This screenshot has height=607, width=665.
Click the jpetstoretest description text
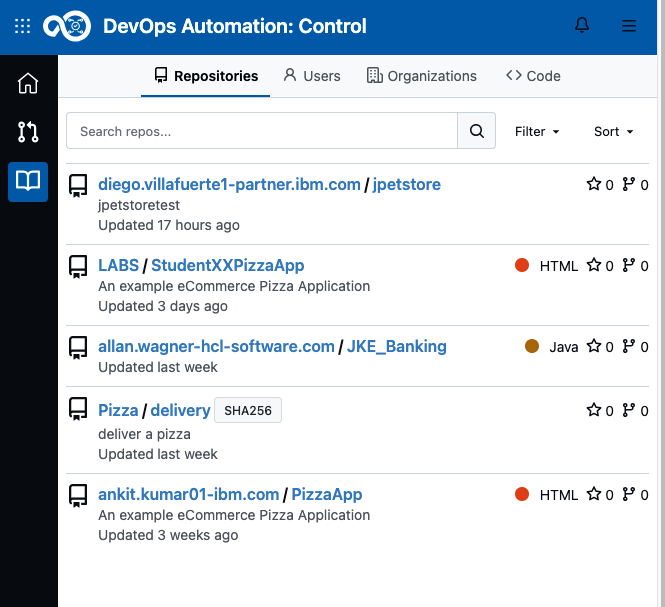[139, 205]
